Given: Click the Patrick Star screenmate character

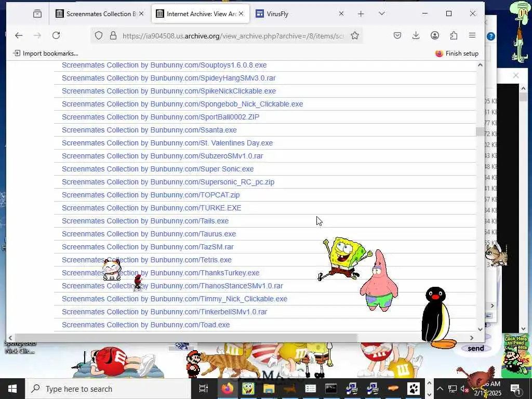Looking at the screenshot, I should click(379, 281).
